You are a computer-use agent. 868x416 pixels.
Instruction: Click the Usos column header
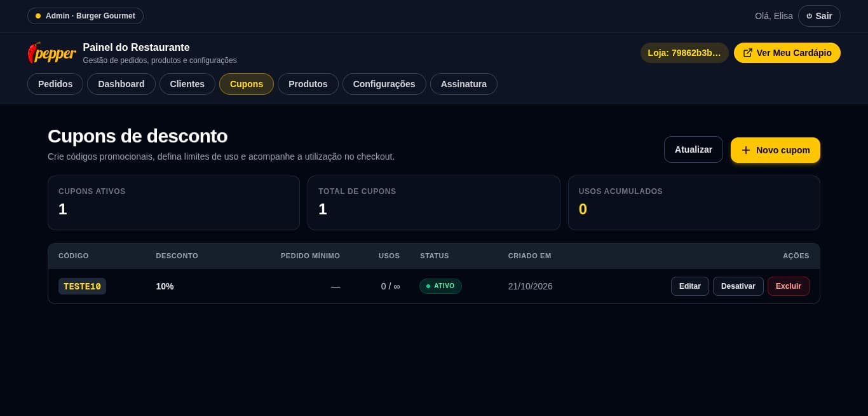[390, 256]
